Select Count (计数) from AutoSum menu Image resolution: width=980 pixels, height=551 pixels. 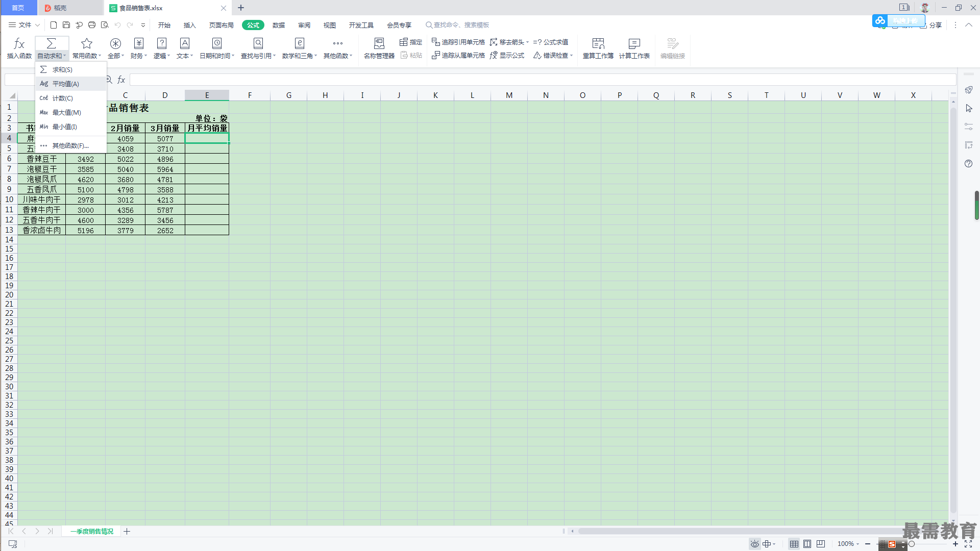71,98
